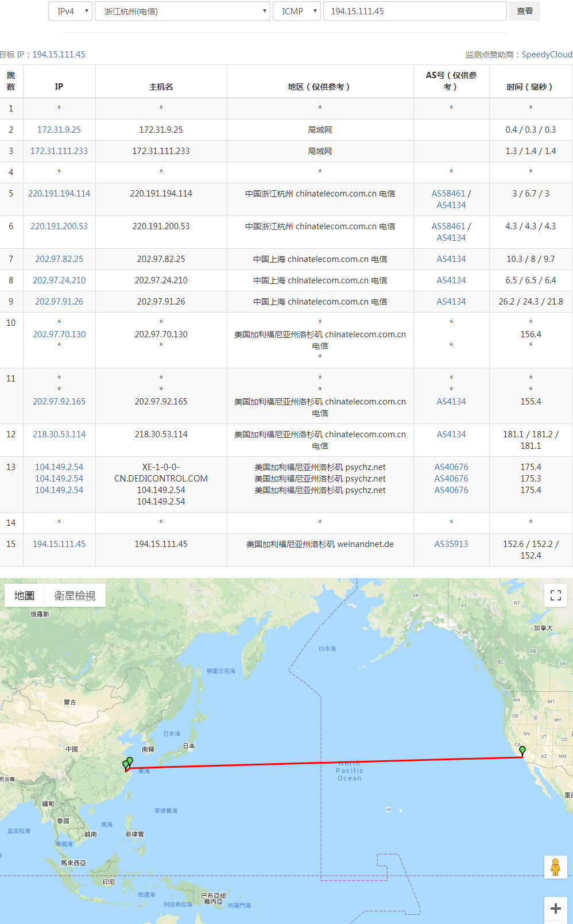Open hop 2 IP 172.31.9.25

pyautogui.click(x=59, y=130)
